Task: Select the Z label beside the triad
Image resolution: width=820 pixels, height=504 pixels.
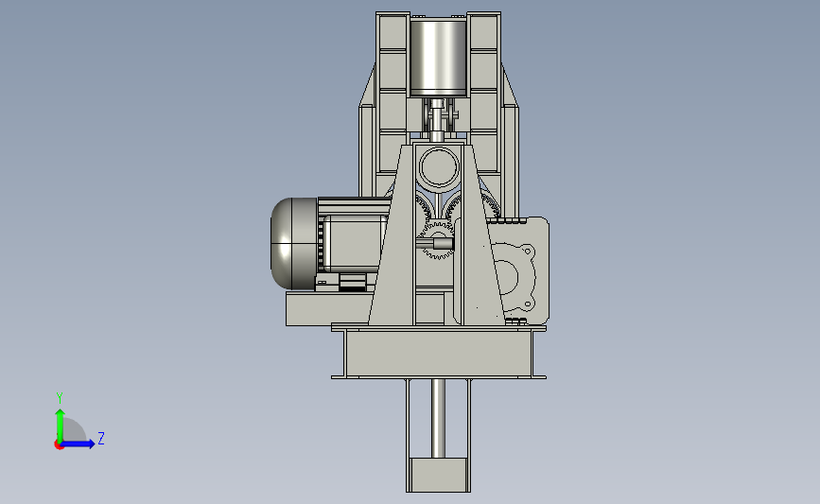Action: pyautogui.click(x=101, y=438)
